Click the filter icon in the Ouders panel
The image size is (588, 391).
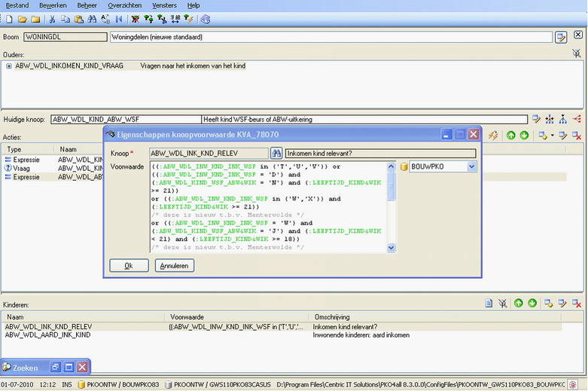577,53
